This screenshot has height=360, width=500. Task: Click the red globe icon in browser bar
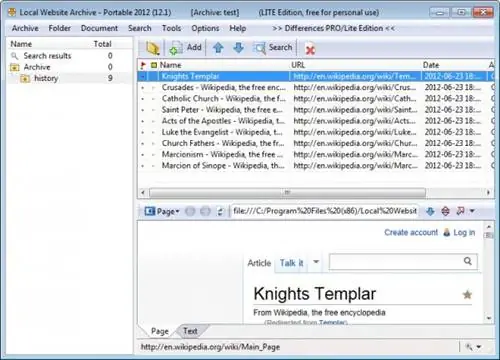pyautogui.click(x=445, y=211)
